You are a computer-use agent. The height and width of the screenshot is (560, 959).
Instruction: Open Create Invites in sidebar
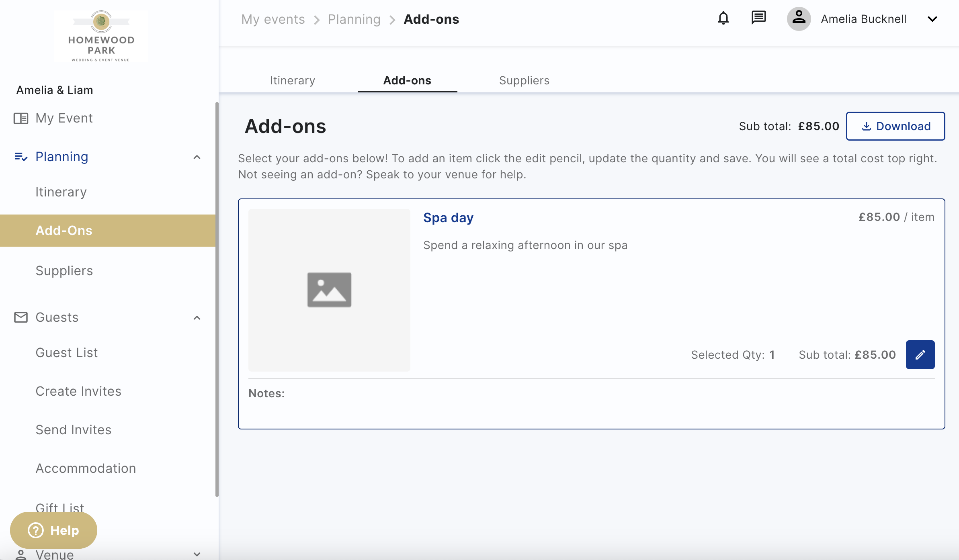(78, 391)
